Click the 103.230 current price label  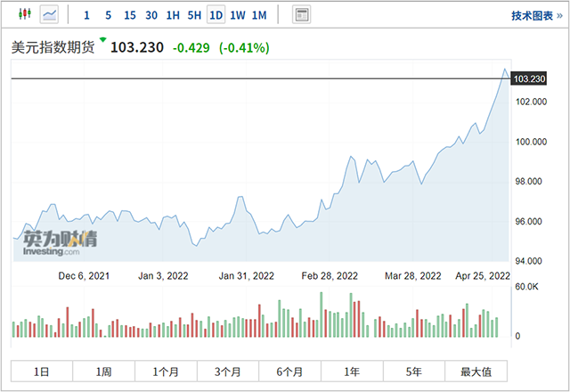click(x=529, y=79)
